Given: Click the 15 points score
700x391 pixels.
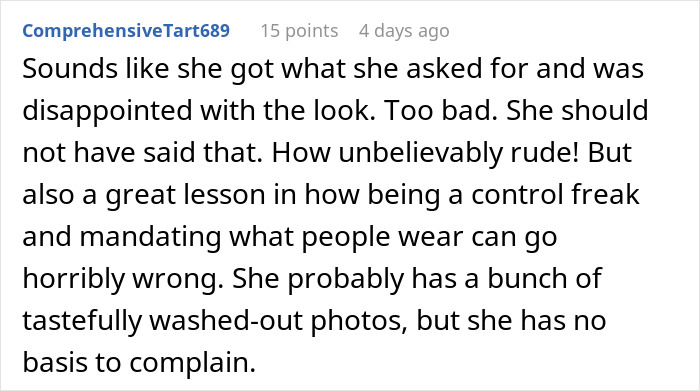Looking at the screenshot, I should [x=299, y=31].
